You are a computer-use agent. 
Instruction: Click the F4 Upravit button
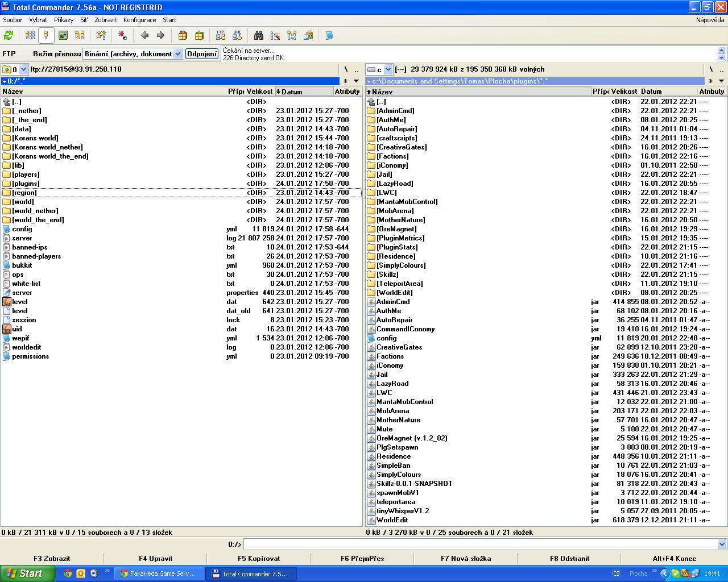point(155,558)
